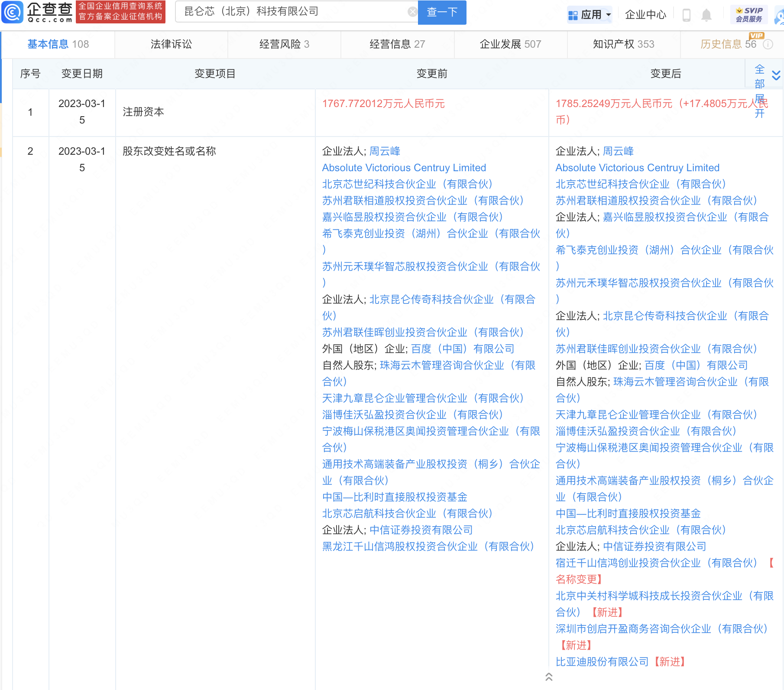This screenshot has height=690, width=784.
Task: Open SVIP member services
Action: tap(749, 15)
